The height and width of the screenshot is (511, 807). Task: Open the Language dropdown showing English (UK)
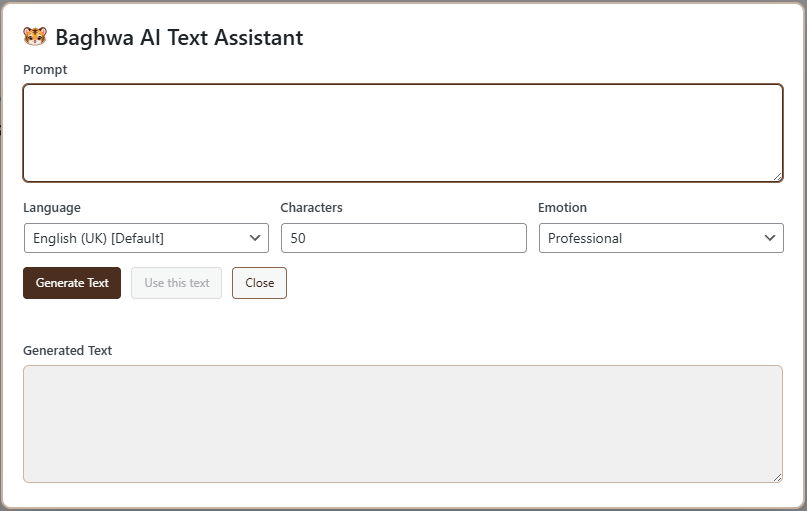pos(146,238)
